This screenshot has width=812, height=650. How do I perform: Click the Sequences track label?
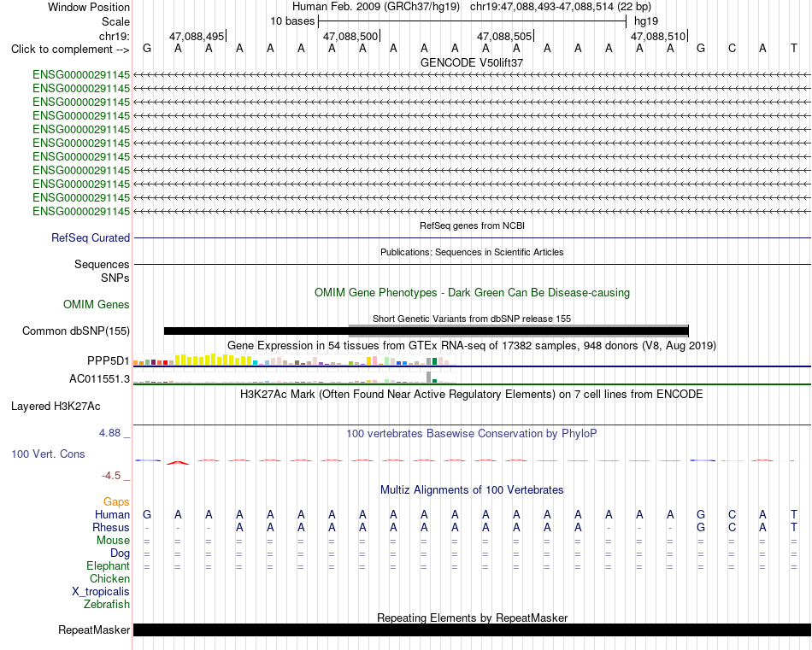coord(102,265)
